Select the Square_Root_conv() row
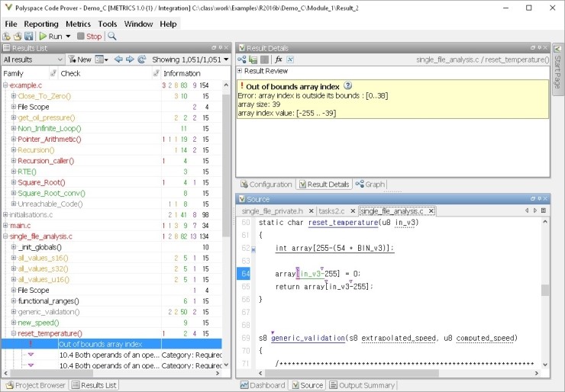 [111, 193]
